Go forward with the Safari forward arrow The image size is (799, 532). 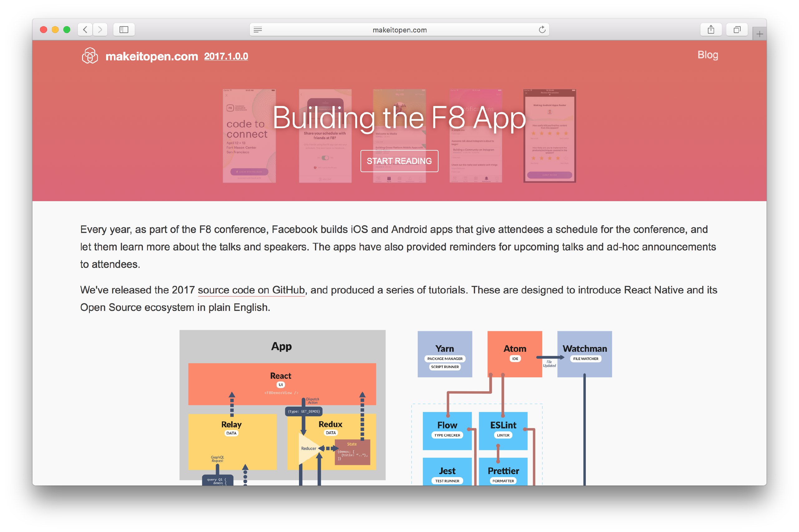point(100,30)
